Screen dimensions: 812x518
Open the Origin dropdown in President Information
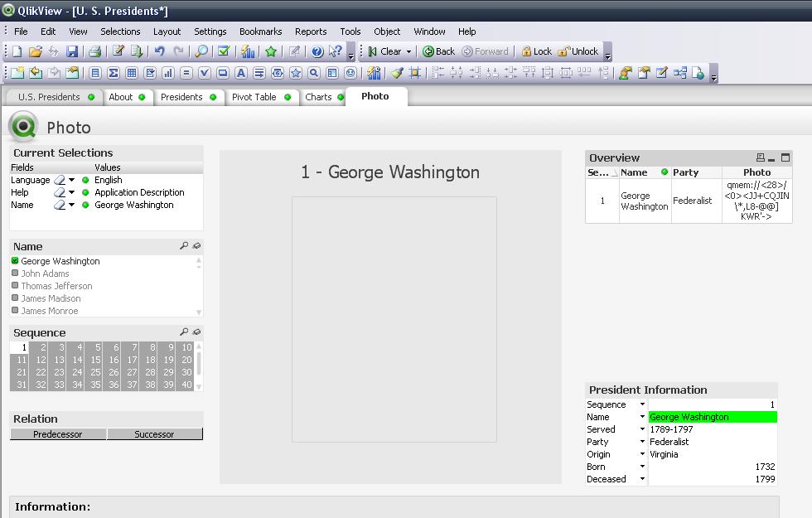(642, 454)
